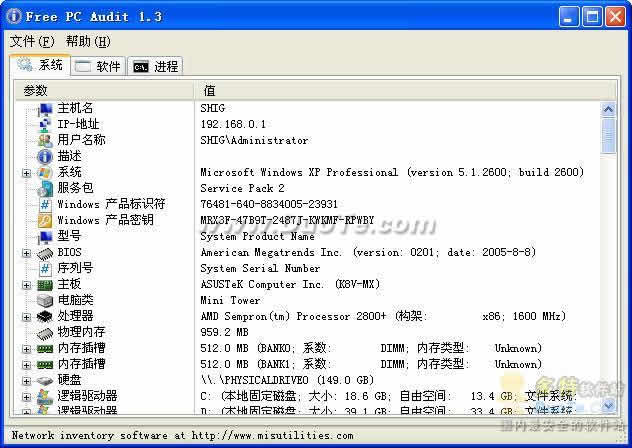Expand the 处理器 tree node
Screen dimensions: 632x448
(x=26, y=317)
